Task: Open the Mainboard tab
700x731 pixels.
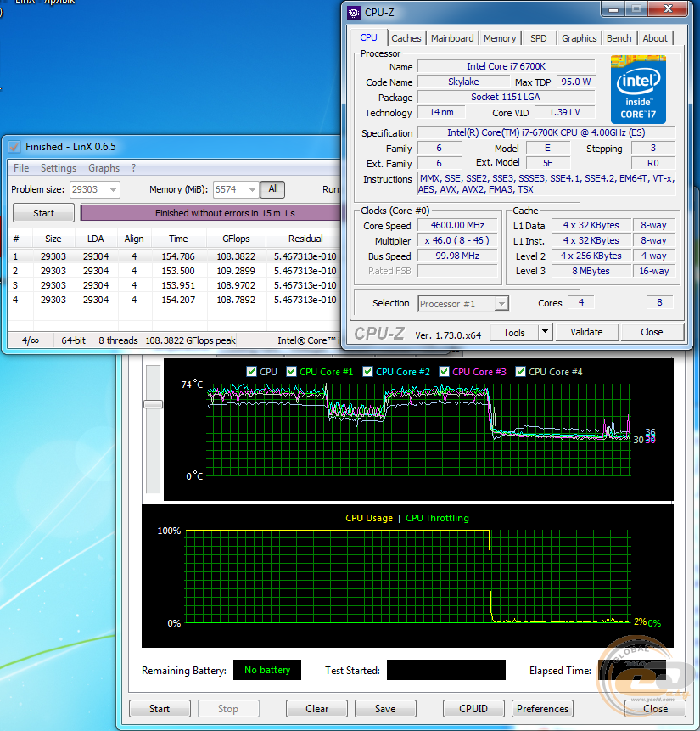Action: 452,38
